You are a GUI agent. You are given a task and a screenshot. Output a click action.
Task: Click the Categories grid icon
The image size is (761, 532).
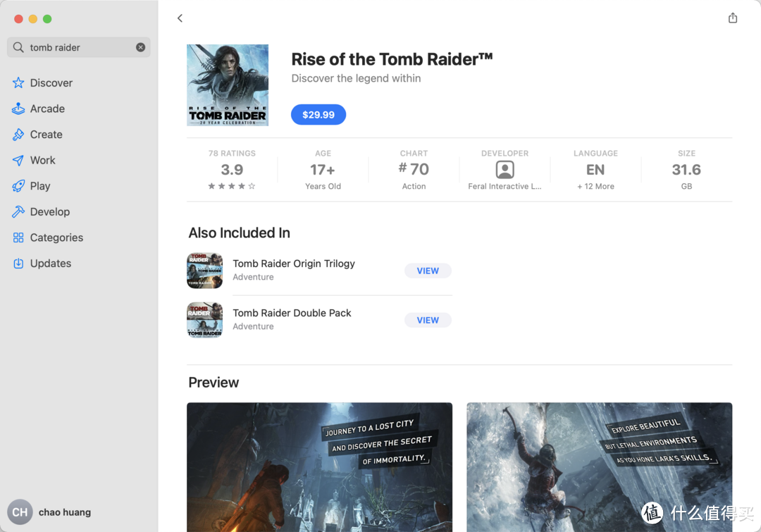[x=18, y=237]
